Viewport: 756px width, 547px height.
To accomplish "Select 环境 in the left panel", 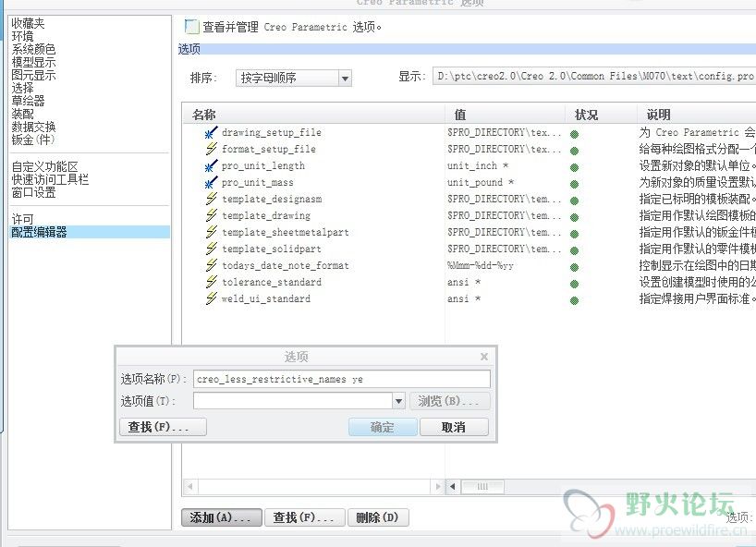I will click(x=23, y=36).
